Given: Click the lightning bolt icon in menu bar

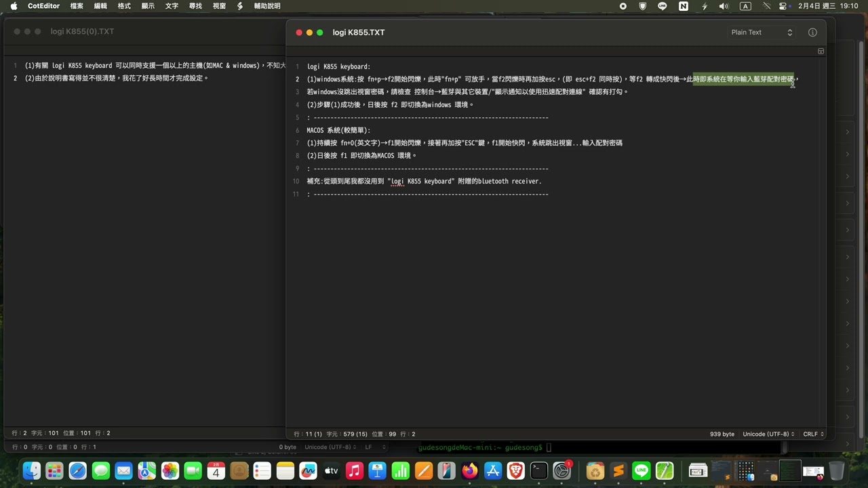Looking at the screenshot, I should 705,6.
